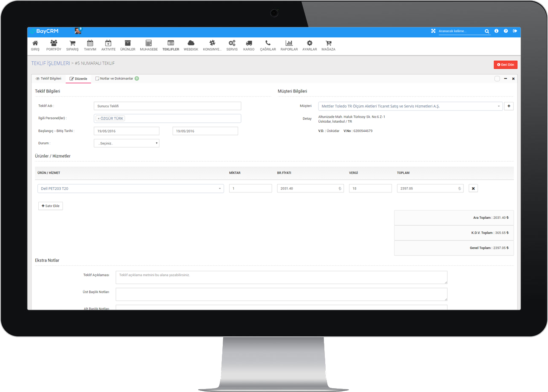Open the ÇAĞRILAR phone module
548x392 pixels.
268,45
